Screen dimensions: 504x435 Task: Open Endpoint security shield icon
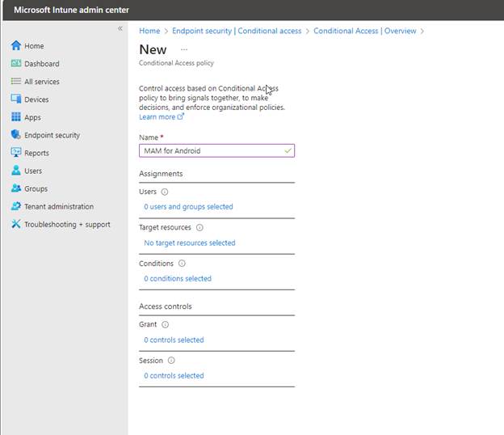coord(16,135)
